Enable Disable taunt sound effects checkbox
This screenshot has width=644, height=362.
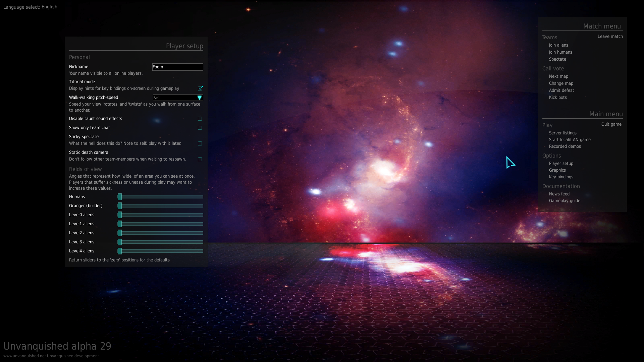[x=200, y=119]
